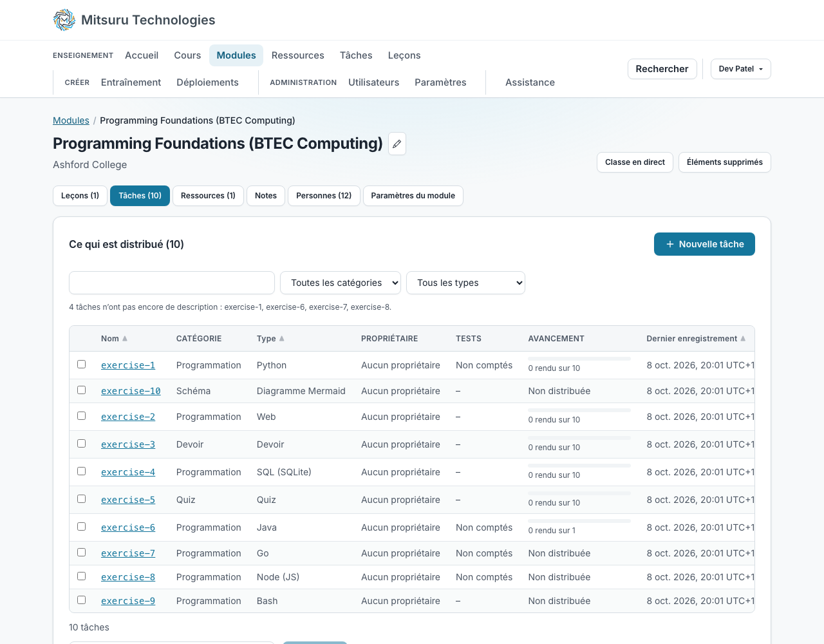Click the Diagramme Mermaid type cell
This screenshot has height=644, width=824.
pos(301,391)
